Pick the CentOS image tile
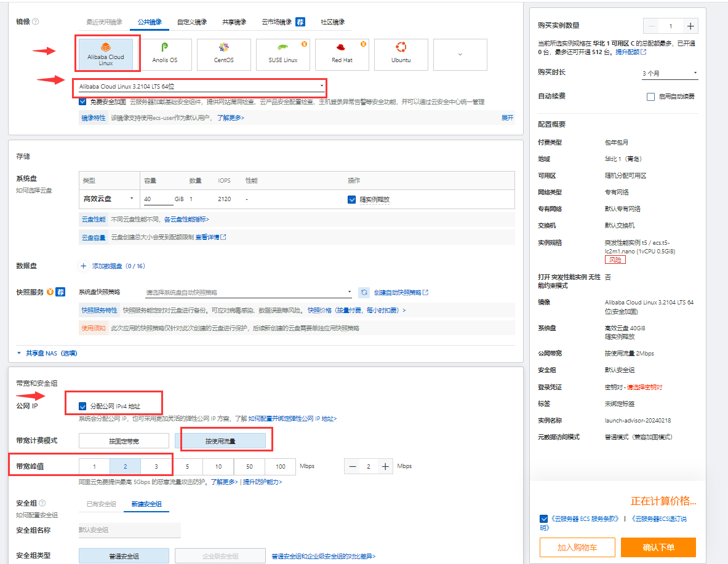 [x=223, y=54]
